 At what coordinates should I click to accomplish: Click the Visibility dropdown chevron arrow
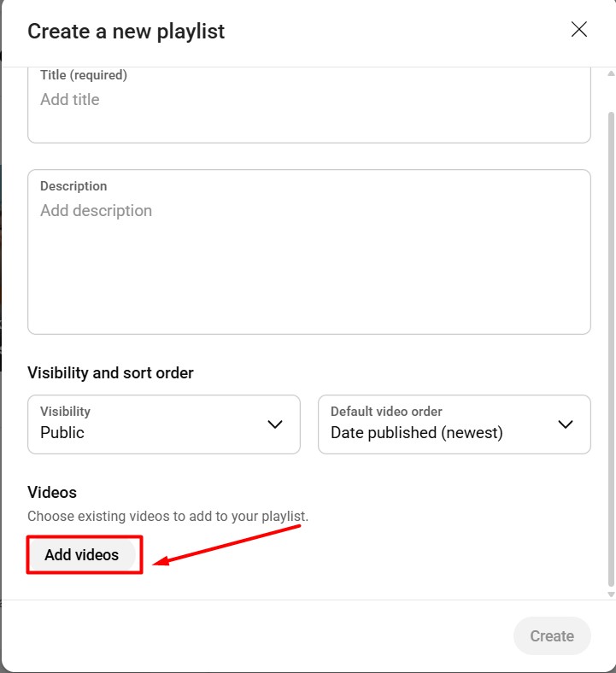275,424
